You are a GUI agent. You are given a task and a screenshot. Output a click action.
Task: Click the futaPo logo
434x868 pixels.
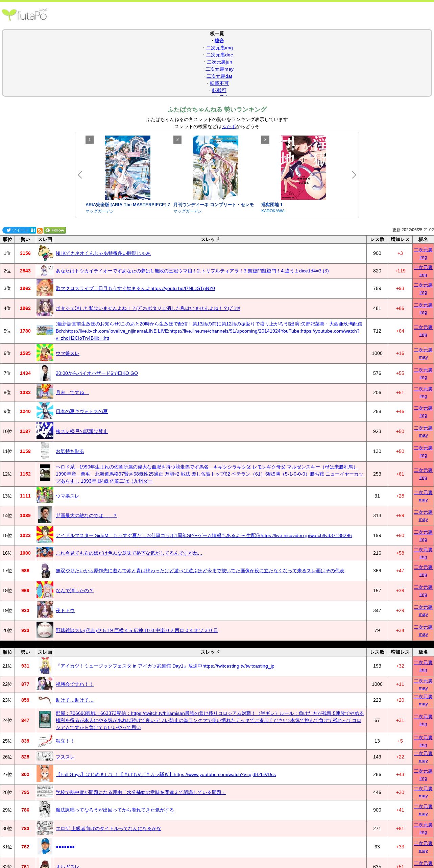(24, 15)
